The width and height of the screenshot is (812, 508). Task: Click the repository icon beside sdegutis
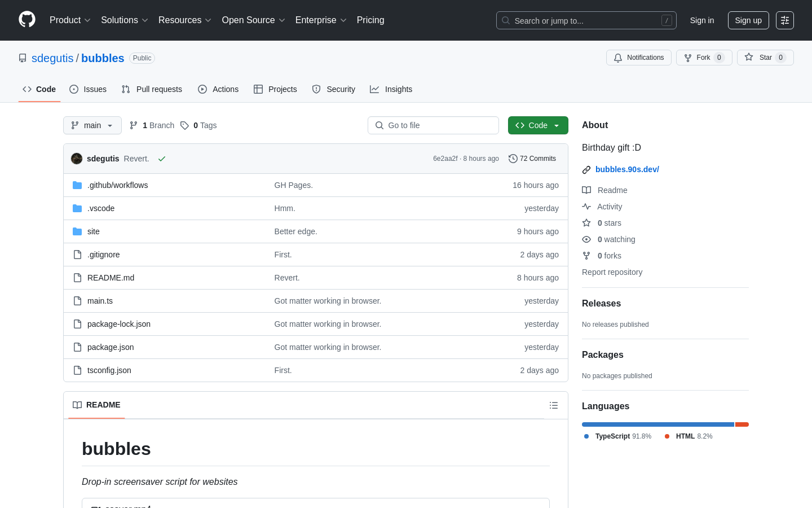(23, 58)
